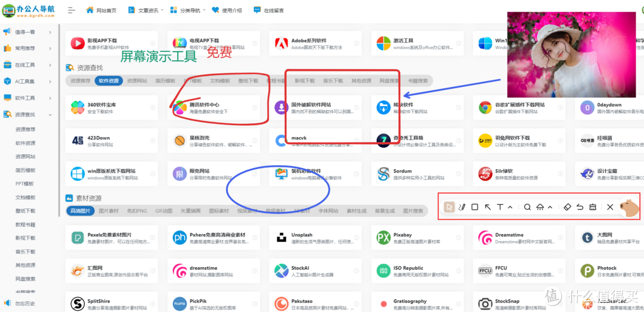
Task: Open the 分类导航 dropdown menu
Action: pyautogui.click(x=188, y=10)
